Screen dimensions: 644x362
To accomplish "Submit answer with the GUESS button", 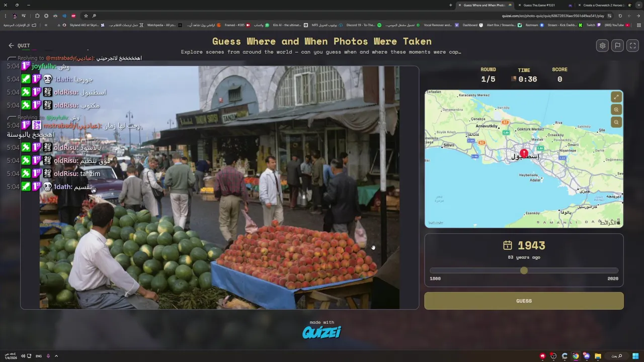I will (524, 301).
